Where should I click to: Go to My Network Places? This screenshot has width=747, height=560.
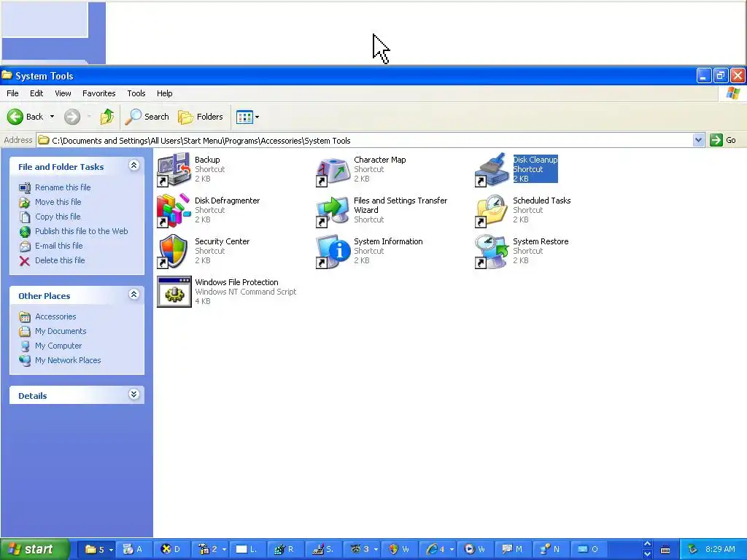coord(68,360)
